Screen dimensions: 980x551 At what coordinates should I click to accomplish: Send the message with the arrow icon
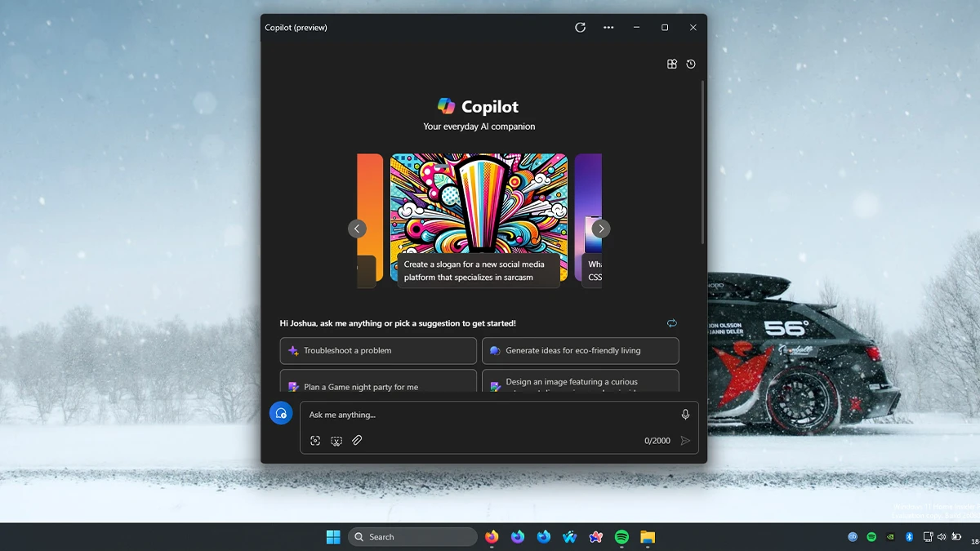click(x=686, y=440)
